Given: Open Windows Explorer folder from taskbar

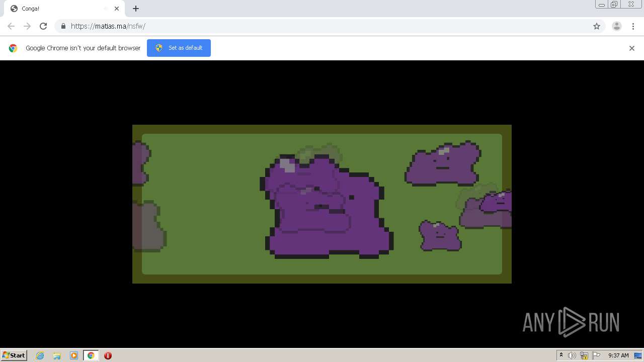Looking at the screenshot, I should 57,355.
